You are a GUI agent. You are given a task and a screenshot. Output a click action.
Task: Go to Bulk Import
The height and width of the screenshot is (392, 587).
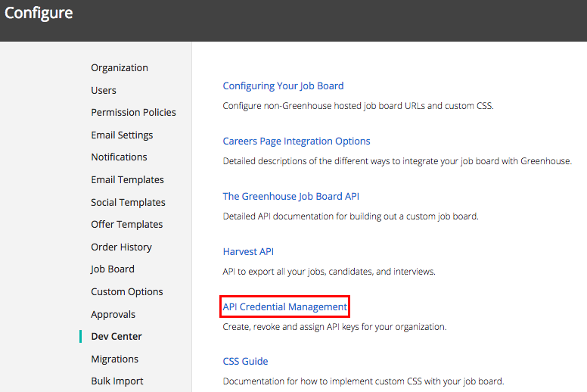point(117,381)
